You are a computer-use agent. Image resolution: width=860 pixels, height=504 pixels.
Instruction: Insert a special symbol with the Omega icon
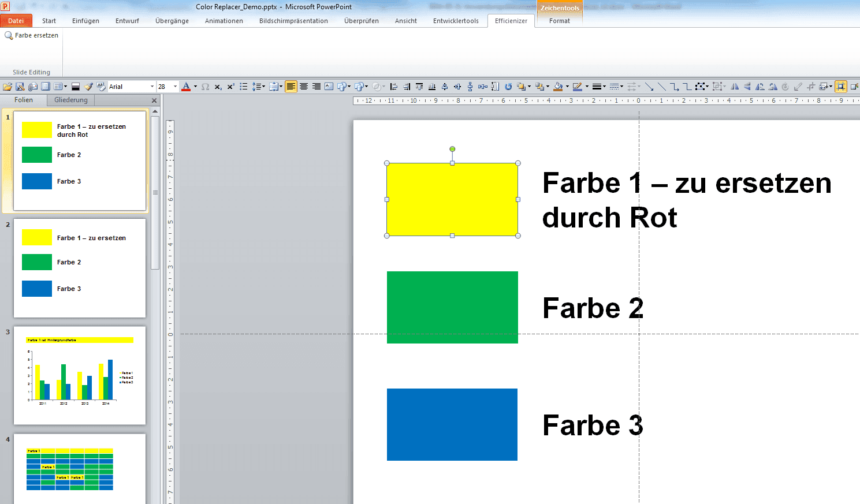coord(206,86)
